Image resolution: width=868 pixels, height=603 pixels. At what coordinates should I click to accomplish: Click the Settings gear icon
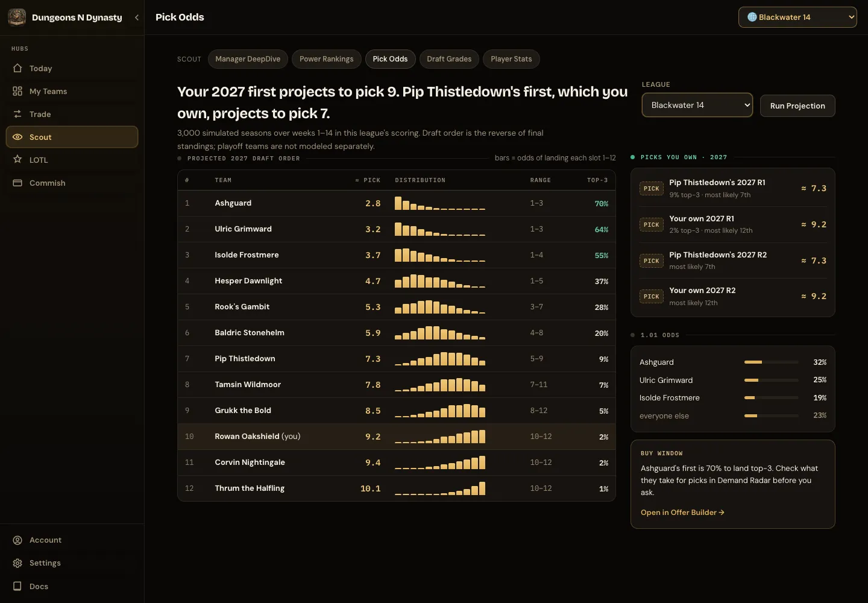click(17, 563)
